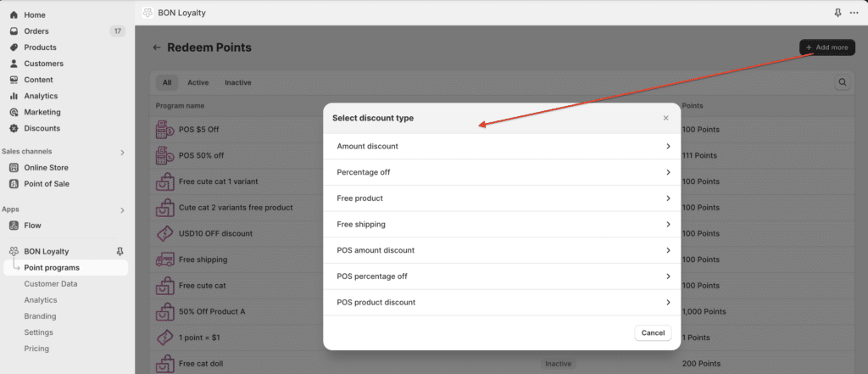868x374 pixels.
Task: Open the three-dot more menu in top bar
Action: click(854, 13)
